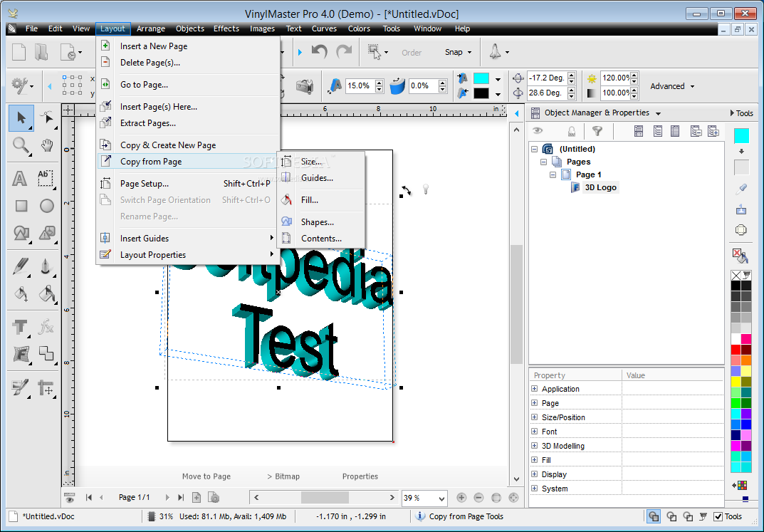Viewport: 764px width, 532px height.
Task: Click the Order button in toolbar
Action: 412,53
